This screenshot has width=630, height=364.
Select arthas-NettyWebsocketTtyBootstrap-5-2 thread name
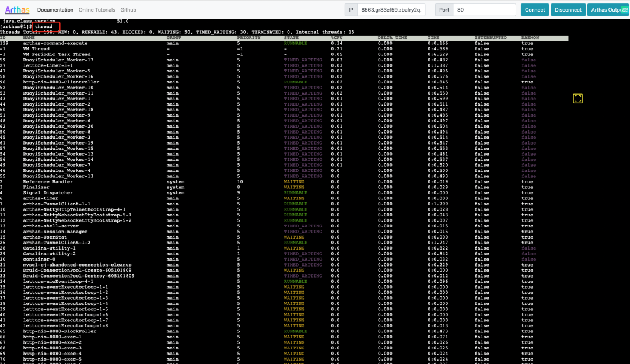[77, 220]
